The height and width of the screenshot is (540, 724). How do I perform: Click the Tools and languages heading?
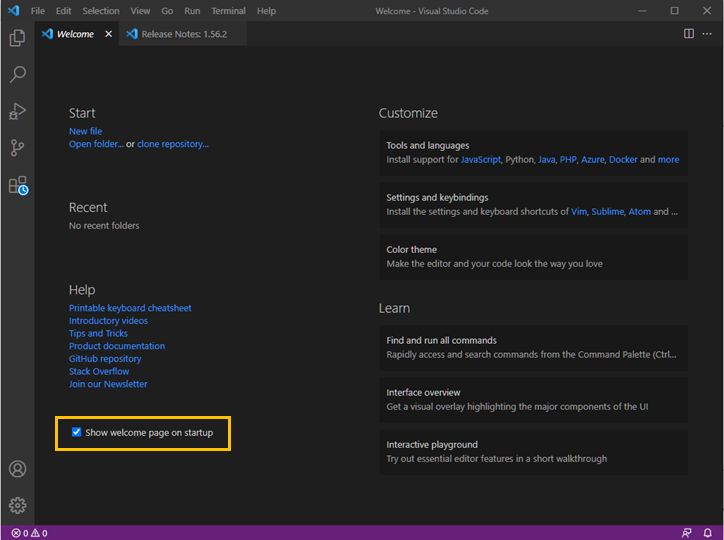point(428,145)
